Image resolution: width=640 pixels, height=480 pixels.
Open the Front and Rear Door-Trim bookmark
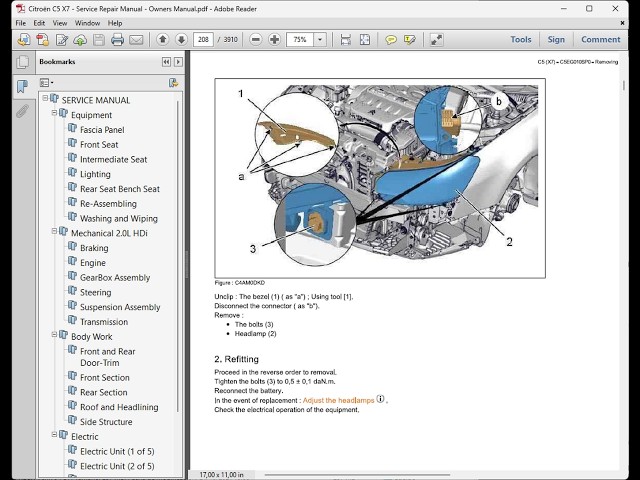(x=107, y=357)
